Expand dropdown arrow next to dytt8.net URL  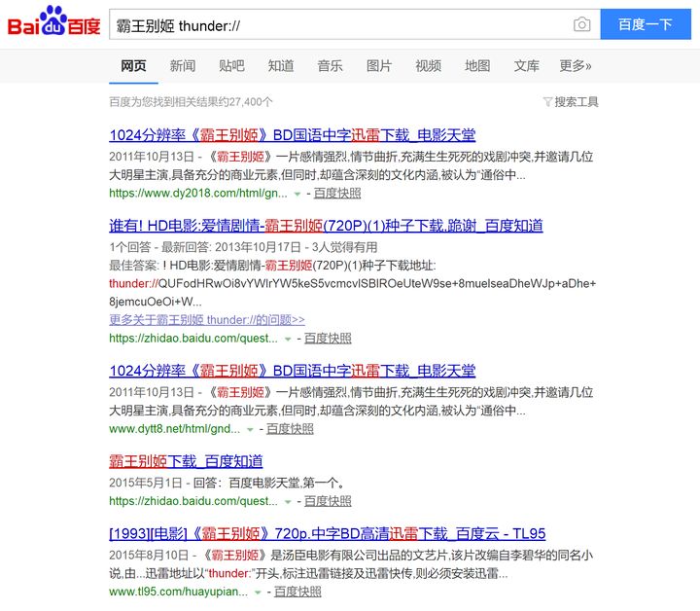[250, 430]
